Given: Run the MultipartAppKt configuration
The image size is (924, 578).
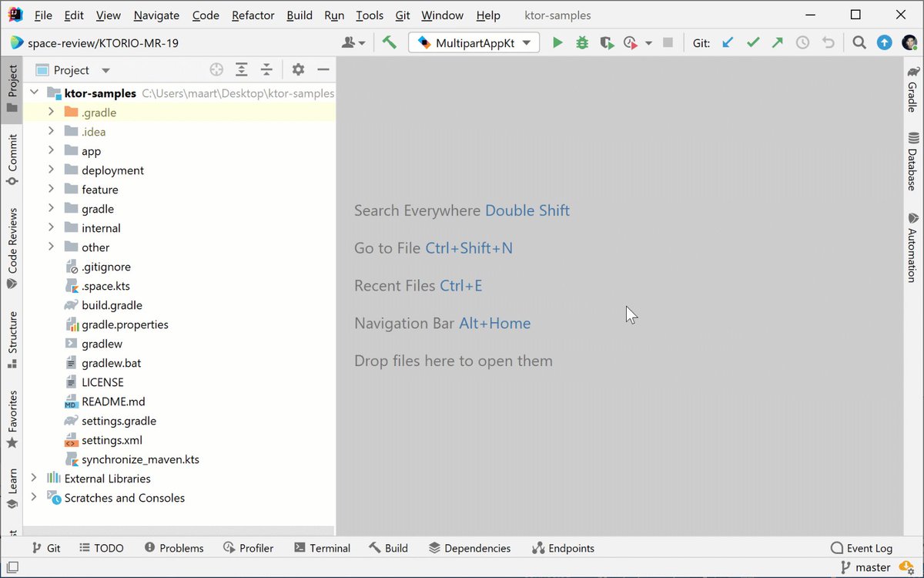Looking at the screenshot, I should click(557, 42).
